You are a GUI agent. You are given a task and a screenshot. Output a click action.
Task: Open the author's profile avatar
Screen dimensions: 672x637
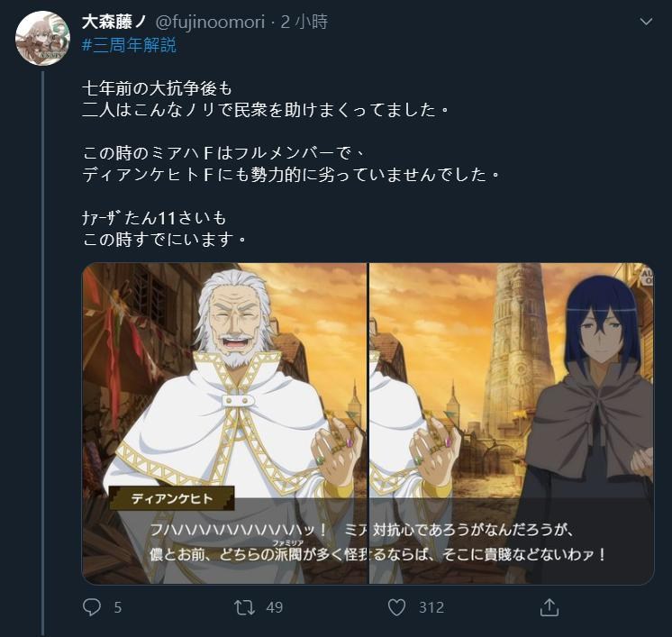coord(42,39)
